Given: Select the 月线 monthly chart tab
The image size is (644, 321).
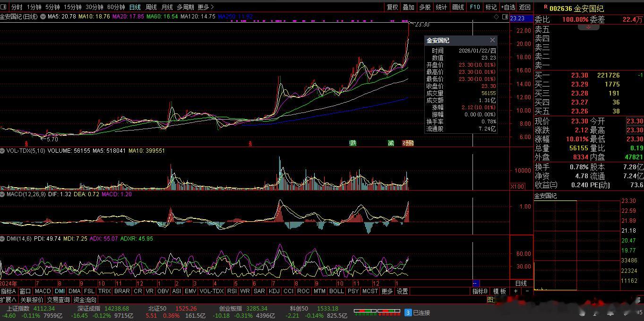Looking at the screenshot, I should tap(167, 7).
